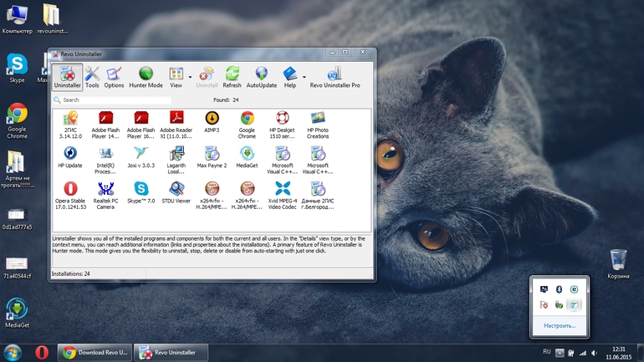Show hidden tray icons arrow
This screenshot has height=362, width=644.
tap(560, 353)
